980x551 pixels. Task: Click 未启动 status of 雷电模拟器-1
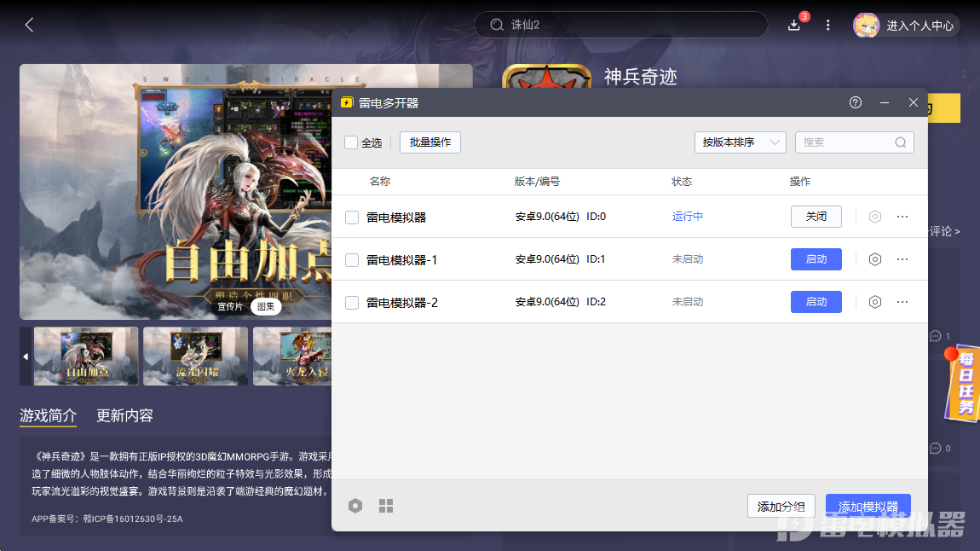688,259
